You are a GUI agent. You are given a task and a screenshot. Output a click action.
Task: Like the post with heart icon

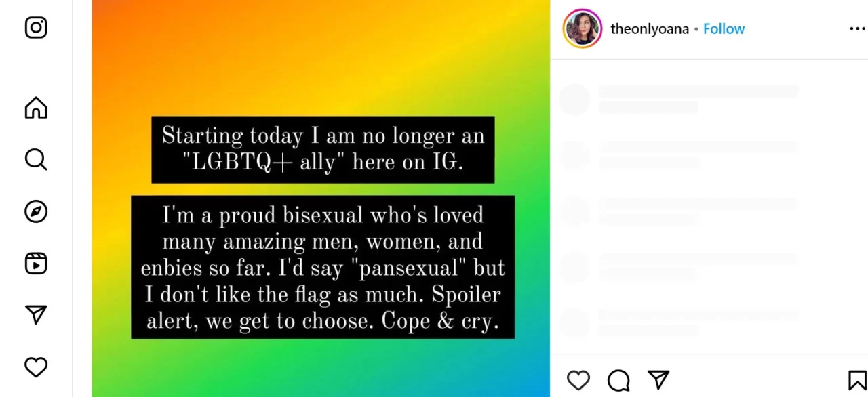[578, 380]
